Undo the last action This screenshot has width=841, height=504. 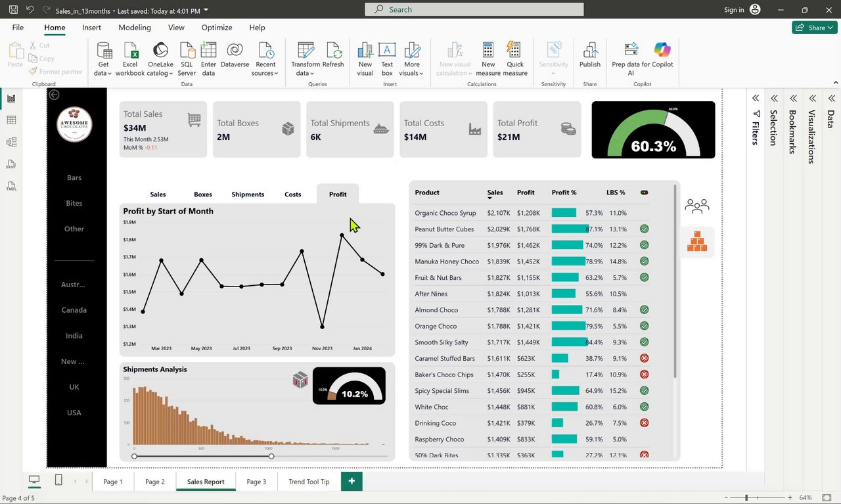pos(30,10)
